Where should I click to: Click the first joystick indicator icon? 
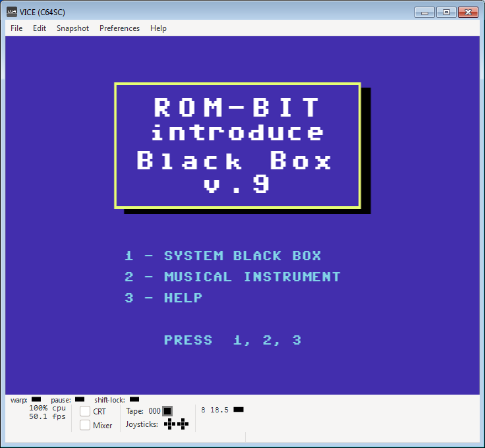click(169, 424)
